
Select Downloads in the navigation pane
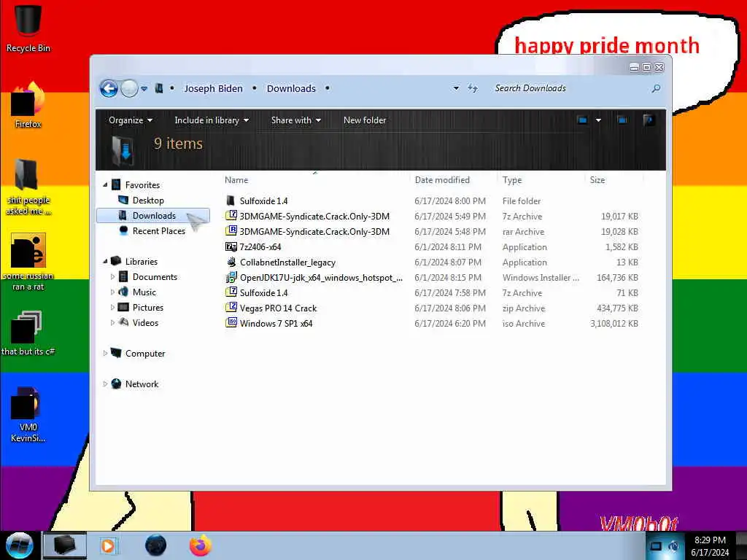pos(153,216)
